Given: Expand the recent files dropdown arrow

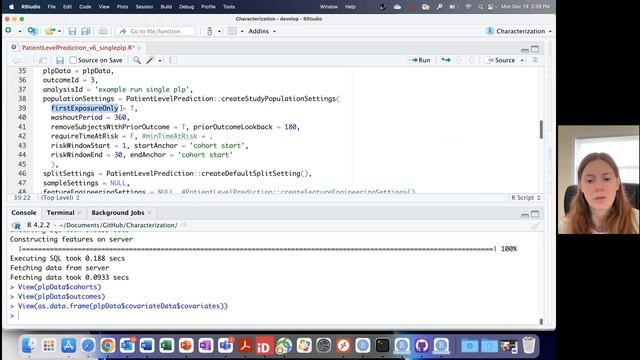Looking at the screenshot, I should [x=60, y=31].
